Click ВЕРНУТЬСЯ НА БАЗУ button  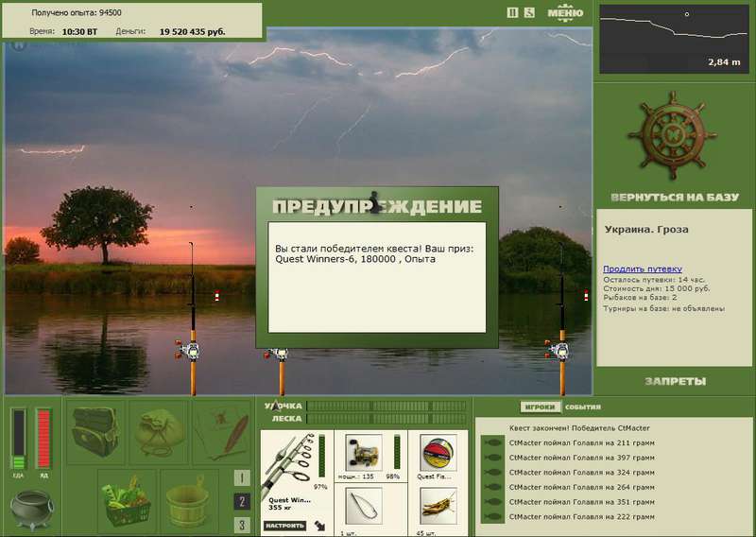click(675, 197)
